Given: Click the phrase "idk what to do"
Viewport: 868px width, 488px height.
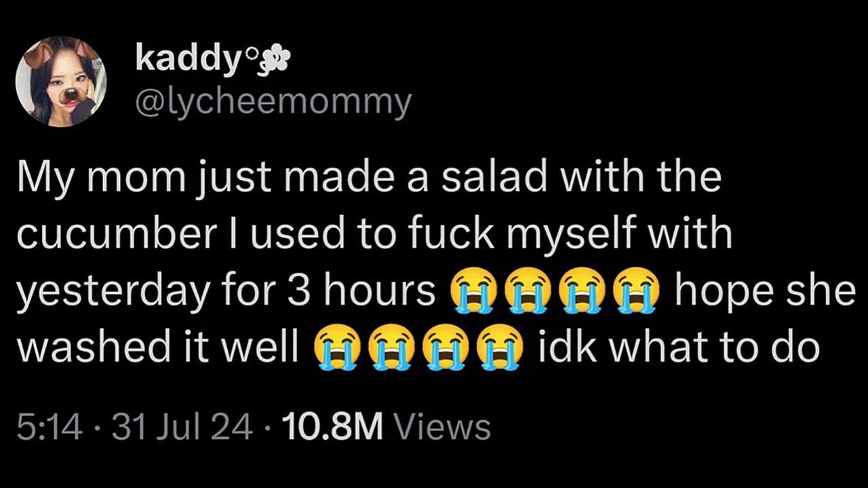Looking at the screenshot, I should pyautogui.click(x=680, y=348).
